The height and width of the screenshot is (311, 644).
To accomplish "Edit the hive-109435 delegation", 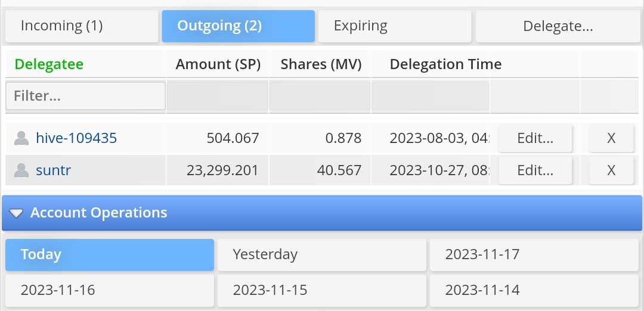I will pos(535,139).
